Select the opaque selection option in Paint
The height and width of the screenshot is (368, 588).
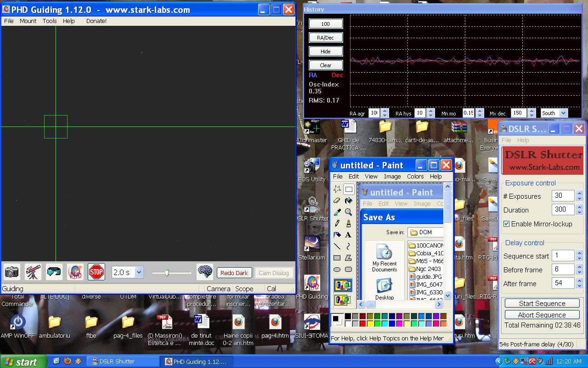pyautogui.click(x=343, y=286)
